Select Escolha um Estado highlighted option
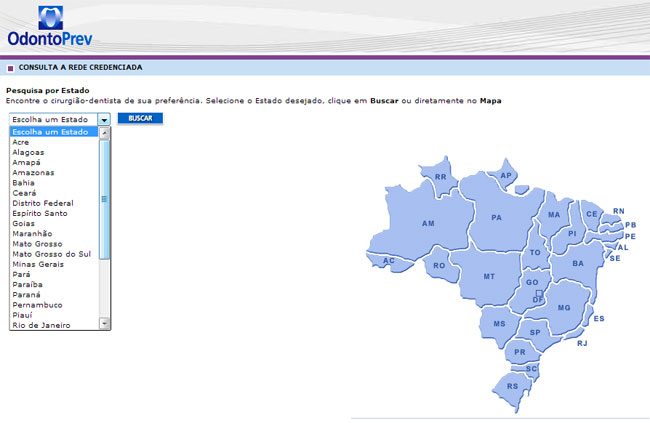The width and height of the screenshot is (650, 423). pos(54,132)
